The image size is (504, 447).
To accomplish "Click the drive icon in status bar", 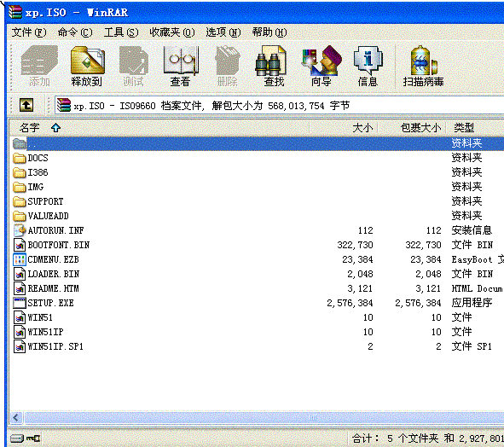I will [17, 438].
